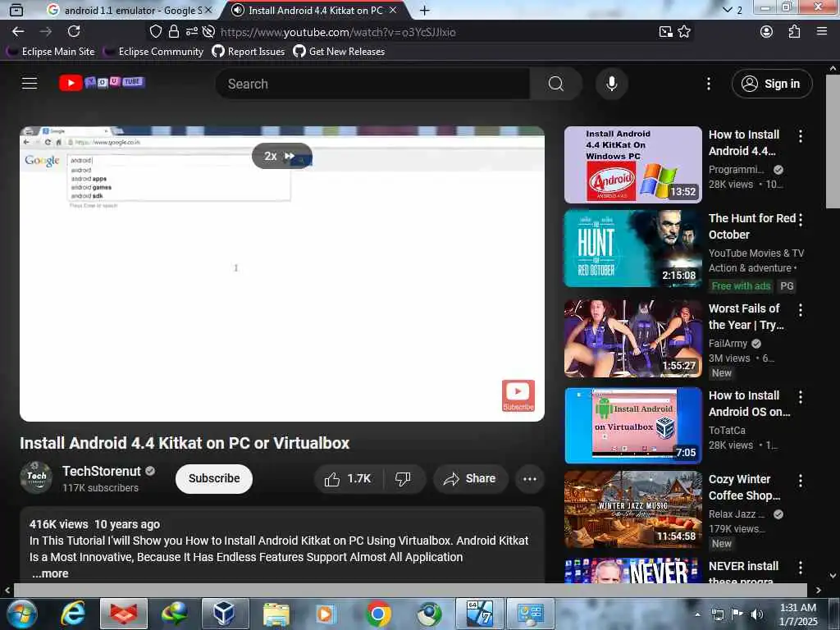Share this video
This screenshot has width=840, height=630.
[x=470, y=478]
